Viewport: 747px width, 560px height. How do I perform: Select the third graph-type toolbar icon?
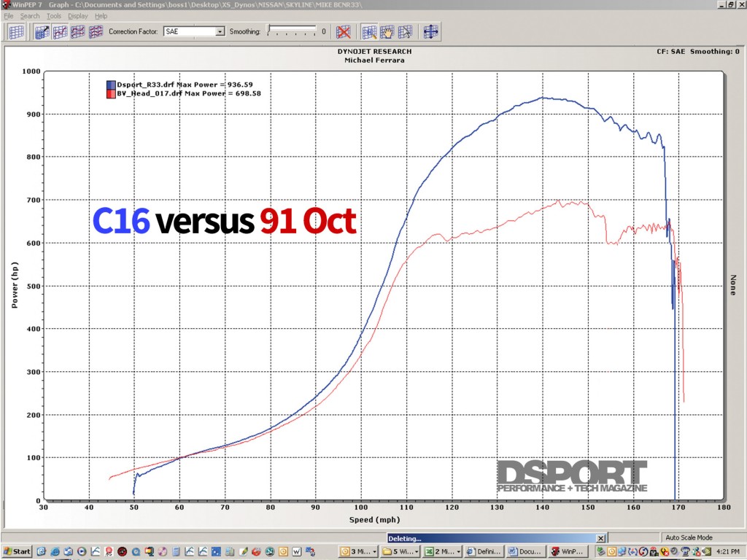pos(77,32)
